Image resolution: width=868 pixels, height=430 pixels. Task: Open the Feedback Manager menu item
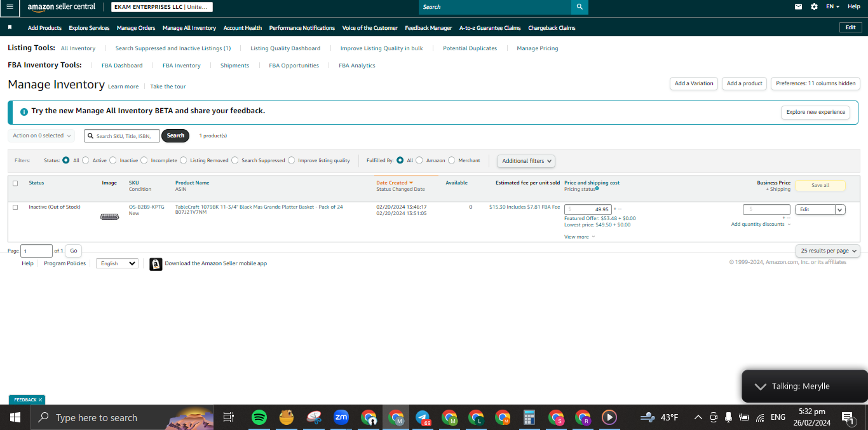point(428,28)
